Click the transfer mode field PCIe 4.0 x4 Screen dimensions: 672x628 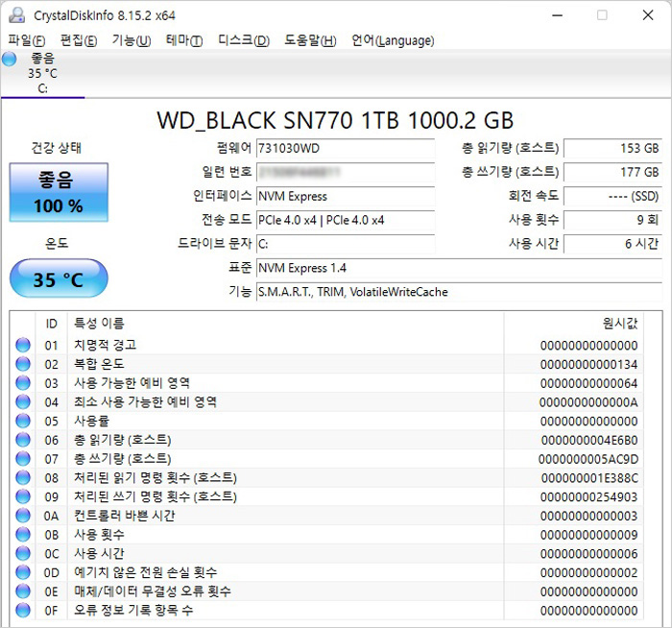click(x=346, y=220)
